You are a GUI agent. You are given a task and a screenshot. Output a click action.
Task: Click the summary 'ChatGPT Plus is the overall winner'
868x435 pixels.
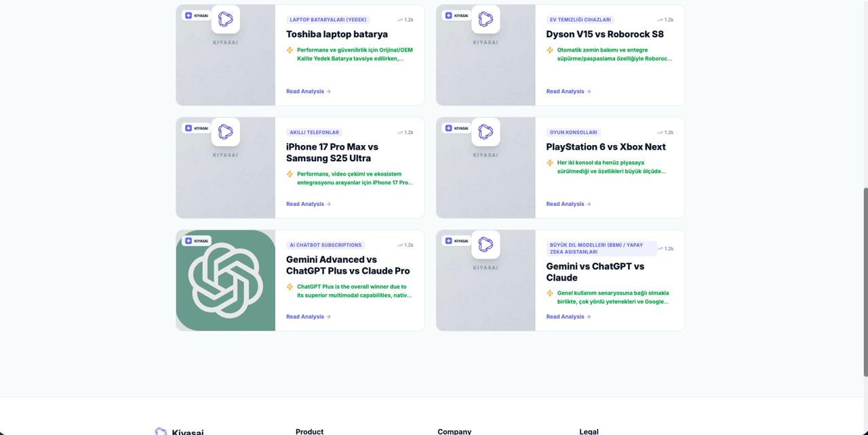click(354, 291)
